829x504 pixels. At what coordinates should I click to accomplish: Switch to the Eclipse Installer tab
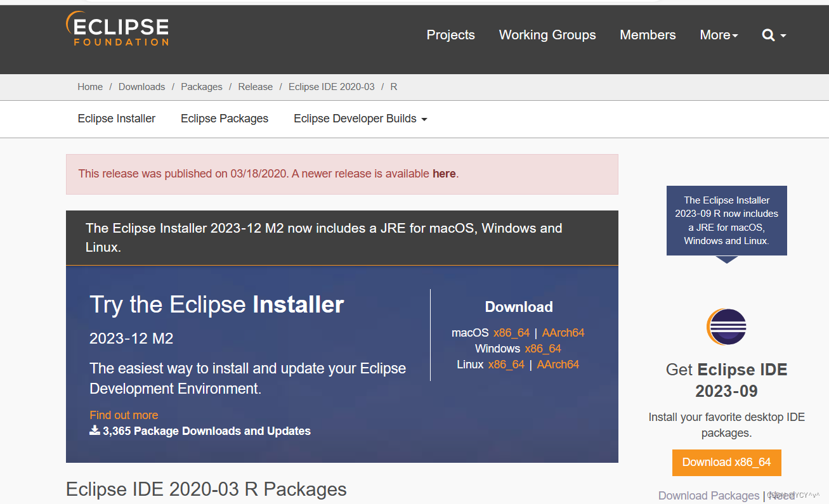pos(116,119)
